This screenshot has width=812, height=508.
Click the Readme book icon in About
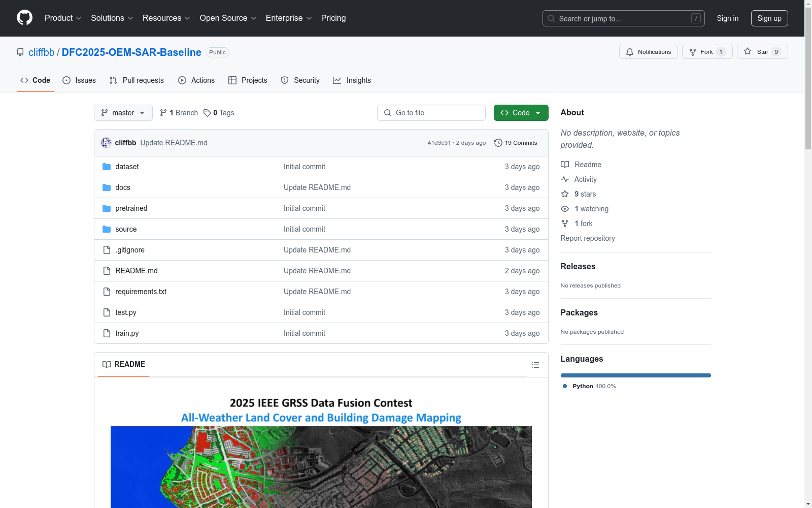[565, 164]
